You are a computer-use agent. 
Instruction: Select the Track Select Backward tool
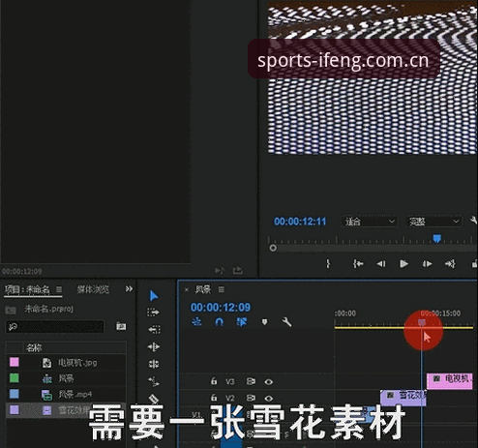tap(154, 330)
